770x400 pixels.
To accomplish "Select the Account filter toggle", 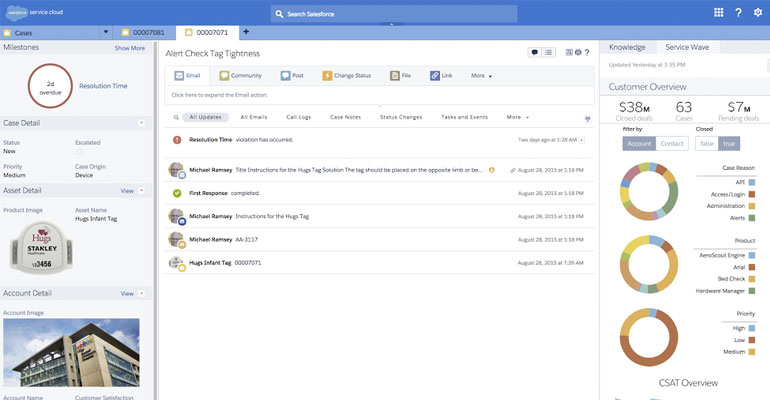I will [x=639, y=144].
